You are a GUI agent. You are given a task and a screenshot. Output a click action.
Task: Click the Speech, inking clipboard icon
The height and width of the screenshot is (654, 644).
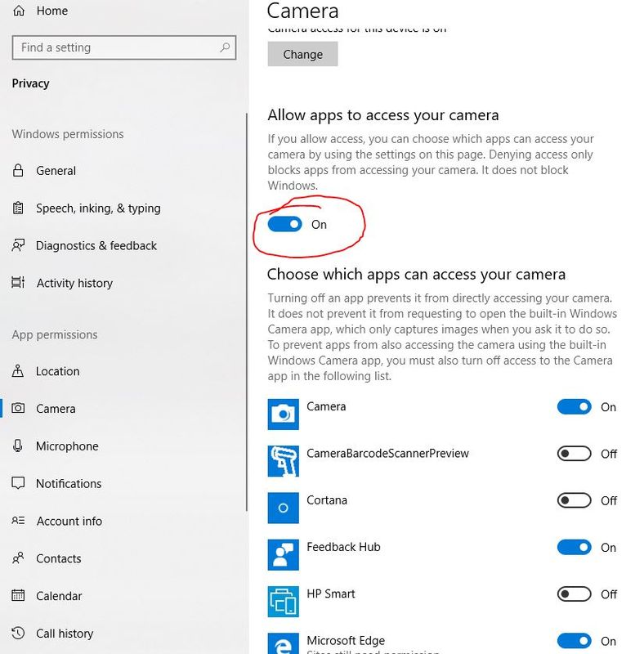click(18, 208)
